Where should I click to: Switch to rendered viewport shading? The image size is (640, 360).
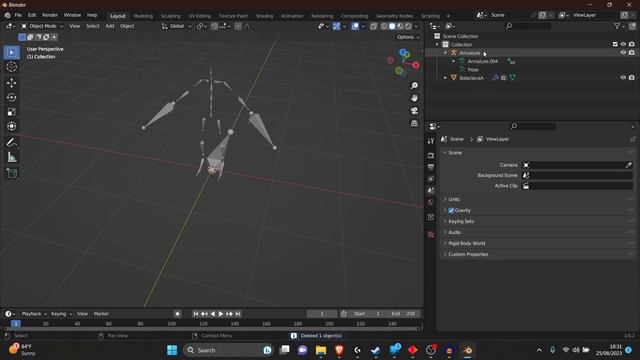tap(408, 26)
